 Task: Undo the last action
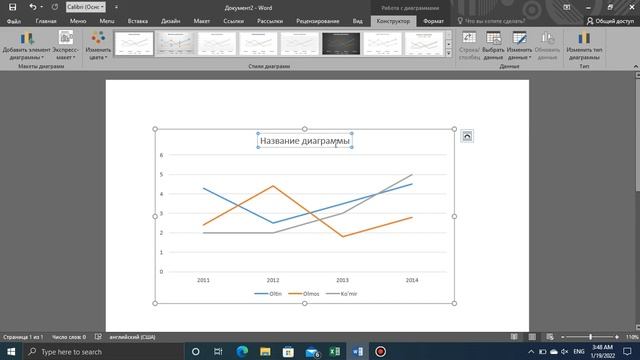pos(33,7)
